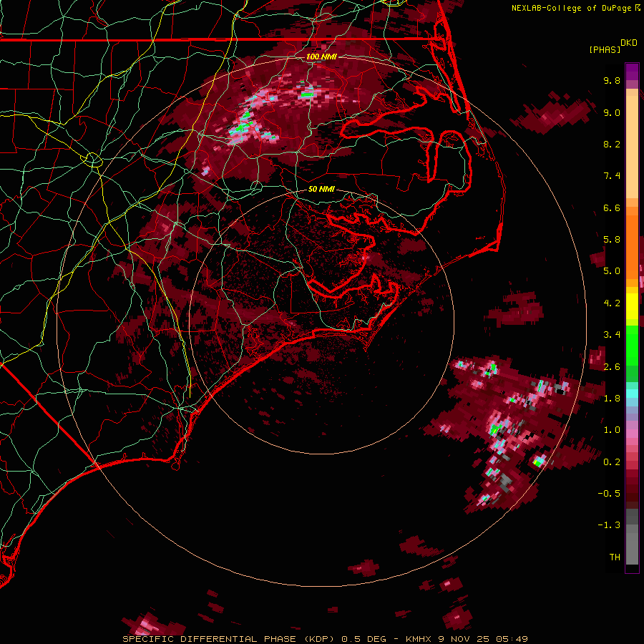The width and height of the screenshot is (644, 644).
Task: Select the 5.8 scale value
Action: [x=612, y=240]
